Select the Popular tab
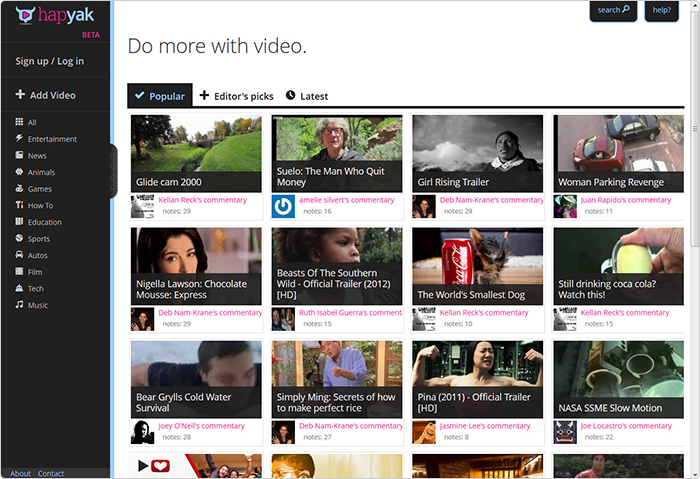Screen dimensions: 700x479 click(160, 95)
